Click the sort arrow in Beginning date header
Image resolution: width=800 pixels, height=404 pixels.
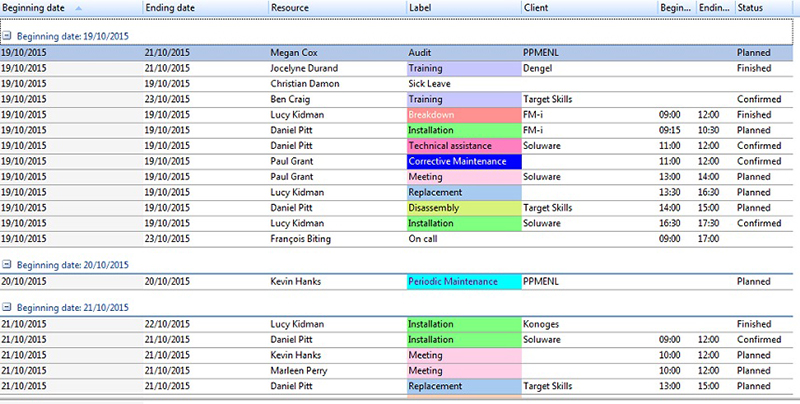[x=79, y=8]
